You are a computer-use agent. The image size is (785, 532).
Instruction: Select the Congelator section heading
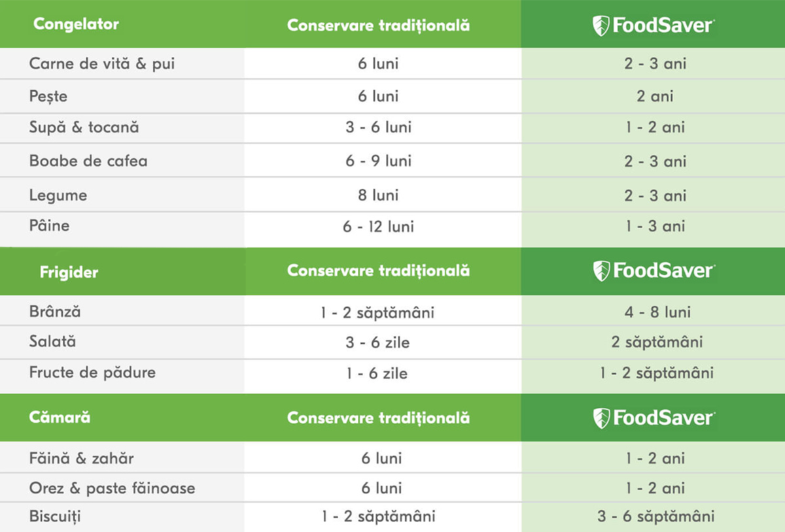point(76,25)
